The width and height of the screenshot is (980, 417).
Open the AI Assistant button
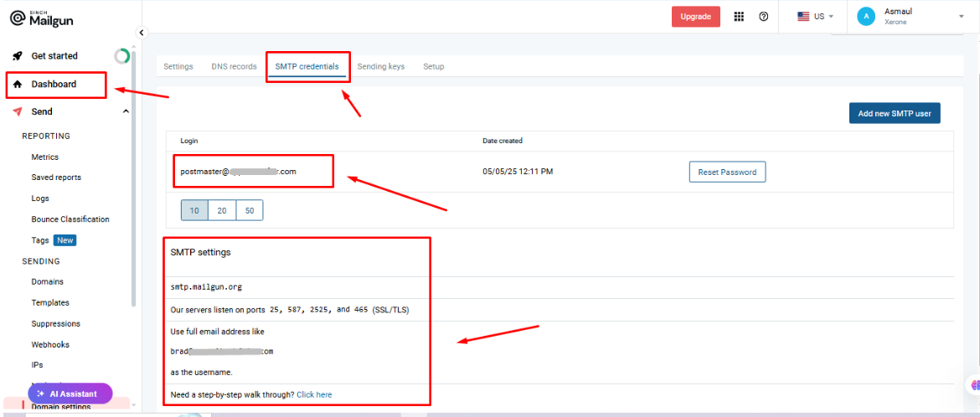tap(70, 394)
